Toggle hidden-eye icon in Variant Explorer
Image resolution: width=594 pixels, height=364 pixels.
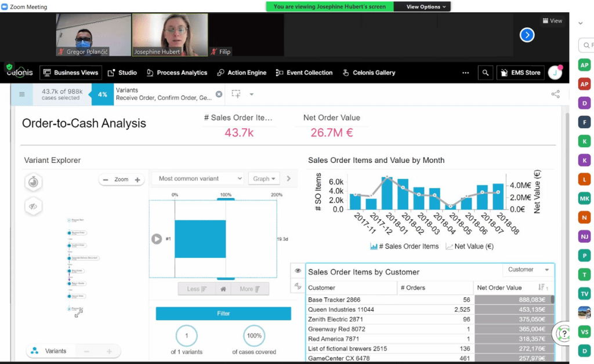(x=34, y=206)
